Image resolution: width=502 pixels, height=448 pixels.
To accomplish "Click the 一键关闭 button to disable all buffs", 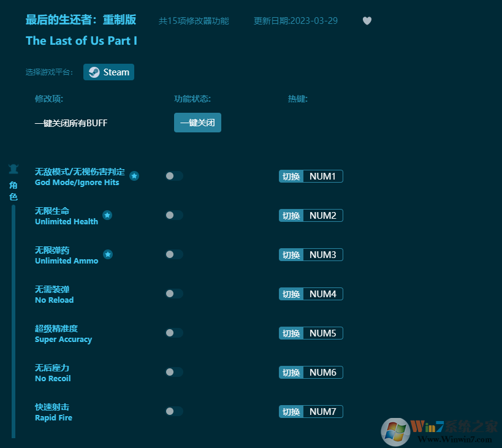I will tap(197, 123).
